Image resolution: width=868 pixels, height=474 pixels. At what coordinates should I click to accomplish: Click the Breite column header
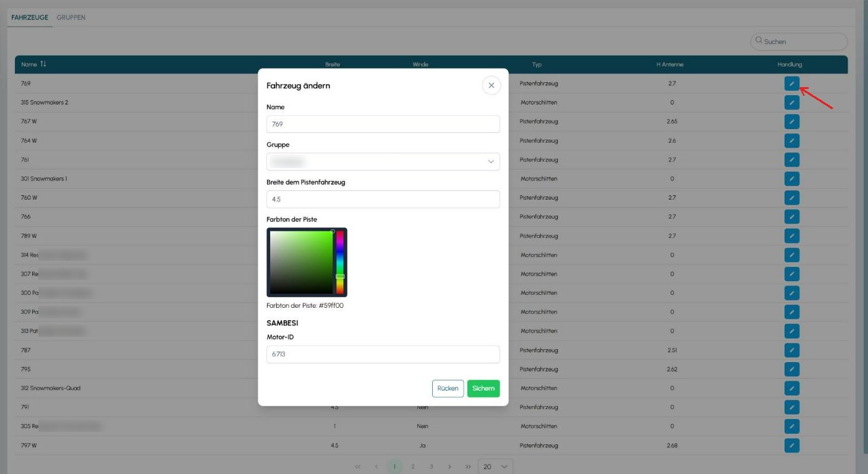pos(333,64)
